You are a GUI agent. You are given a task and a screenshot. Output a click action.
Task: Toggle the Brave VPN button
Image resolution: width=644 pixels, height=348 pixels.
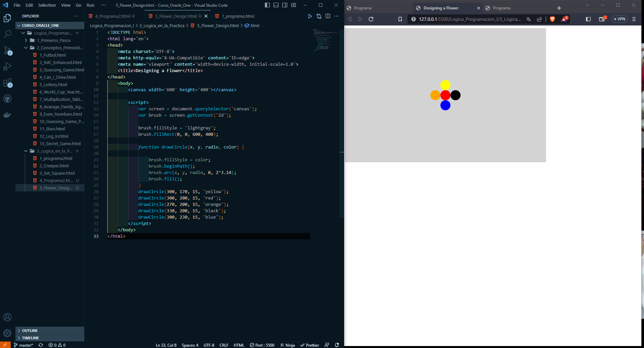click(x=620, y=19)
